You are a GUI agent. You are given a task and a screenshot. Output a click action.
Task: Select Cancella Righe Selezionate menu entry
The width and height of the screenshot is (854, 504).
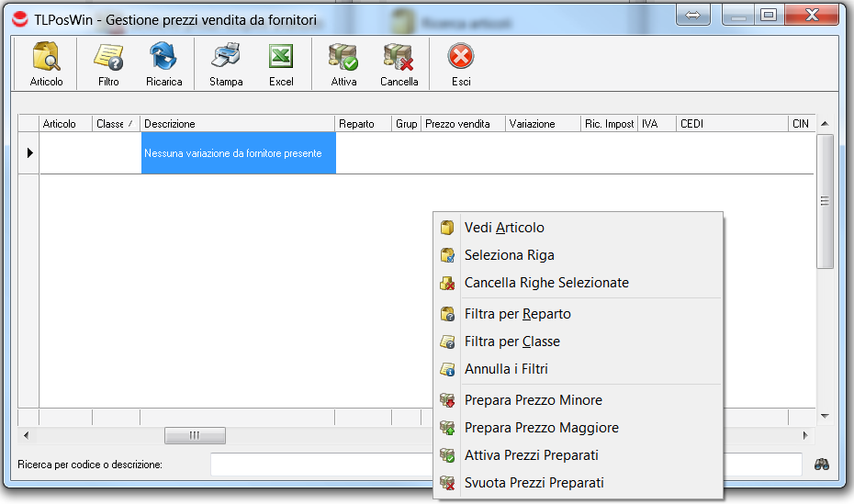[578, 283]
